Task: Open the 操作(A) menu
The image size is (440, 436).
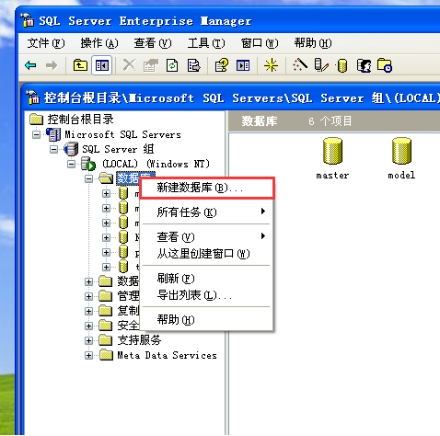Action: [x=99, y=43]
